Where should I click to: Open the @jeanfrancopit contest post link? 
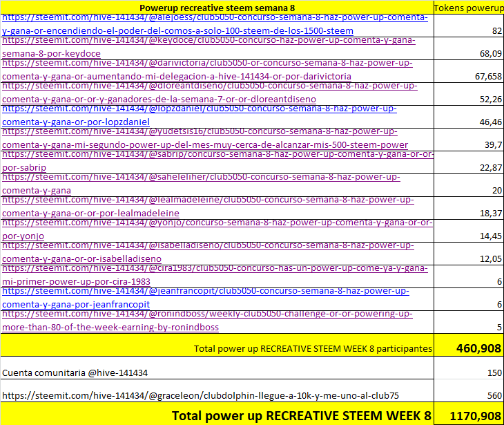tap(205, 299)
